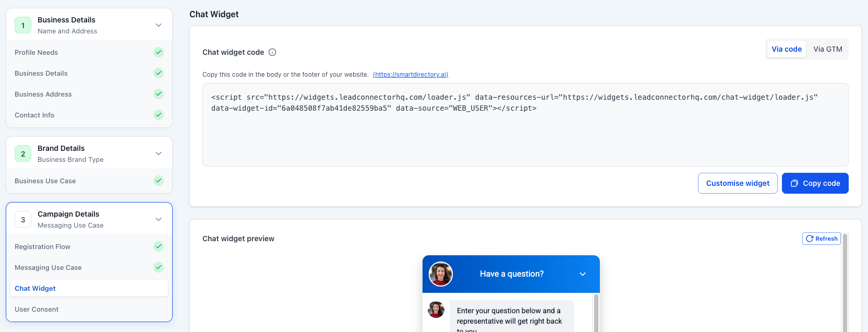Click the 'Chat widget preview' heading
The image size is (868, 332).
point(238,239)
